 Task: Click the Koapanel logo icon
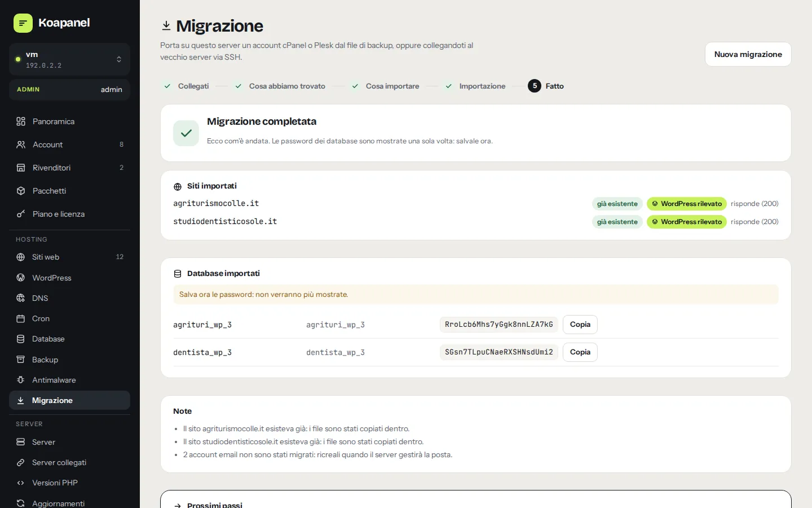23,23
